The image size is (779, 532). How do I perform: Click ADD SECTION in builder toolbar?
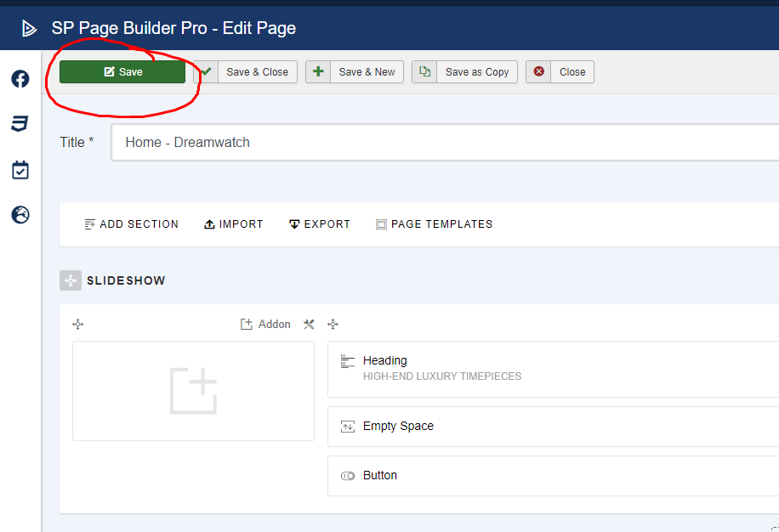(132, 224)
